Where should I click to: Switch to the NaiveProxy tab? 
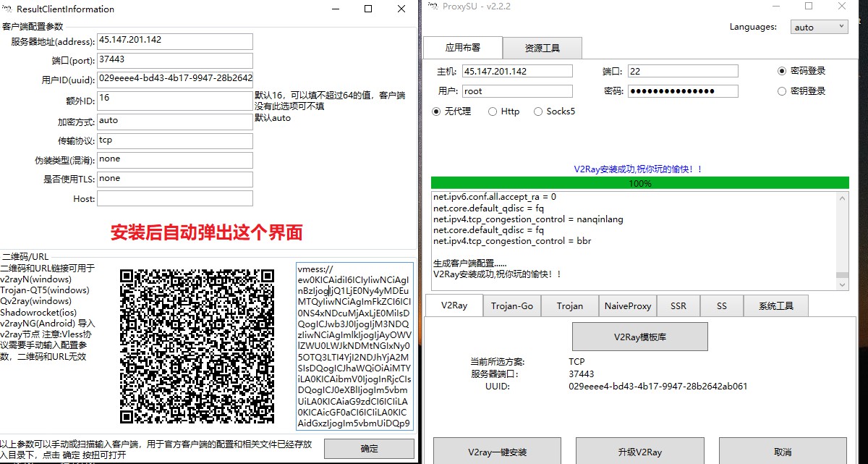(x=627, y=305)
